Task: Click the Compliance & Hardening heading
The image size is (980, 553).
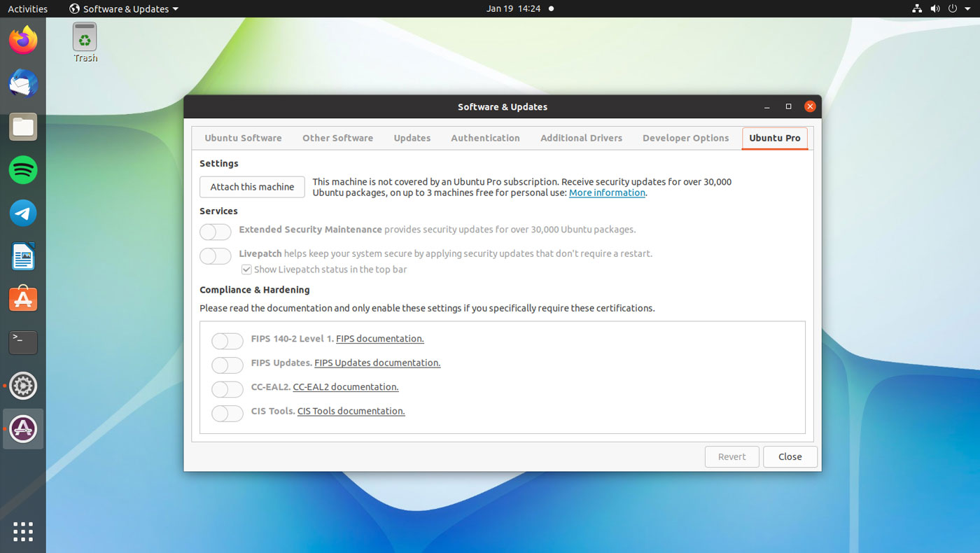Action: (x=255, y=290)
